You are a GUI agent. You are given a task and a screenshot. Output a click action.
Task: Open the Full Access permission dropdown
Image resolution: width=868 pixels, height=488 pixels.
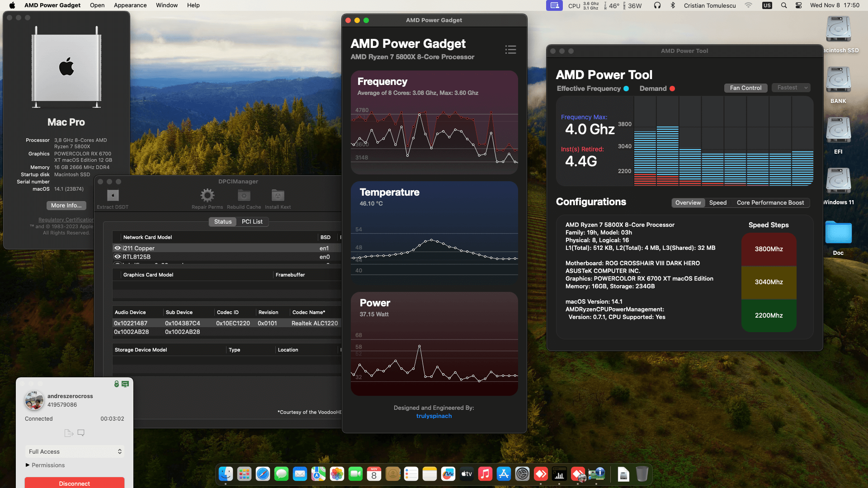75,451
